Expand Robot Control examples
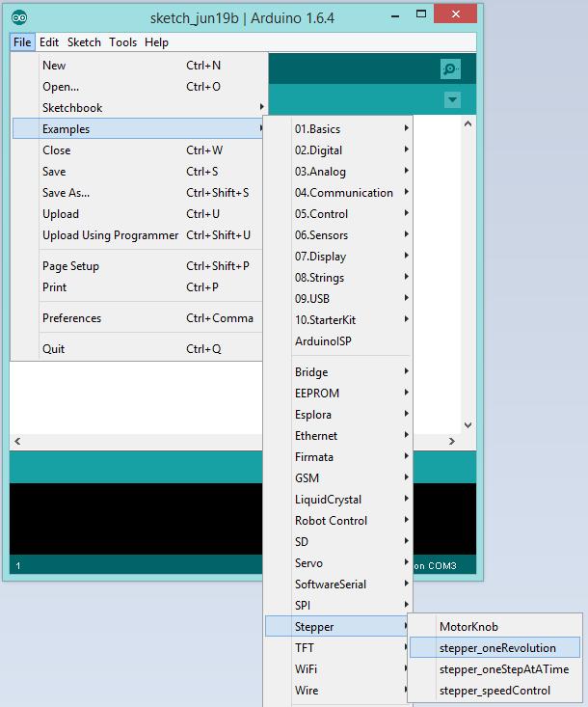The image size is (588, 707). click(x=338, y=520)
